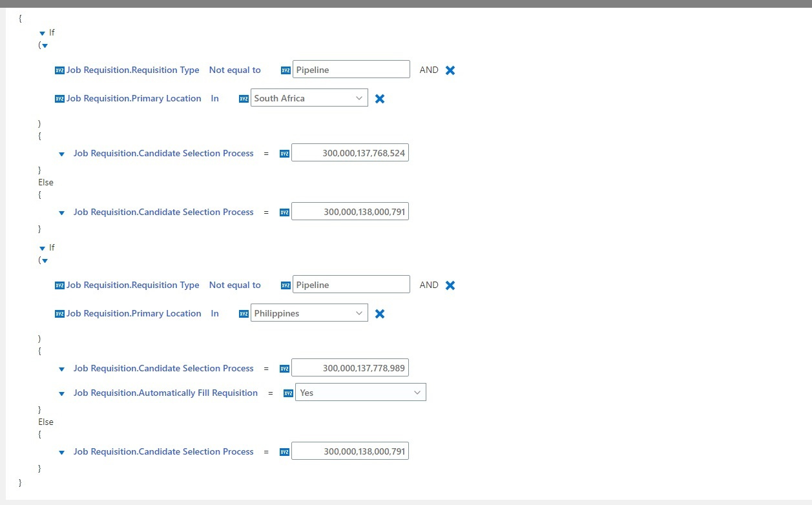Click the triangle beside the first Candidate Selection Process assignment
812x505 pixels.
click(61, 154)
